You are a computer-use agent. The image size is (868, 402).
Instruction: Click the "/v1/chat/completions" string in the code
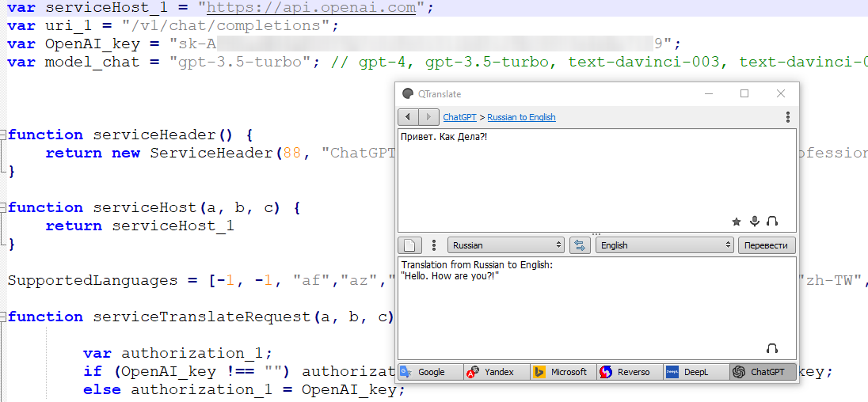(226, 26)
